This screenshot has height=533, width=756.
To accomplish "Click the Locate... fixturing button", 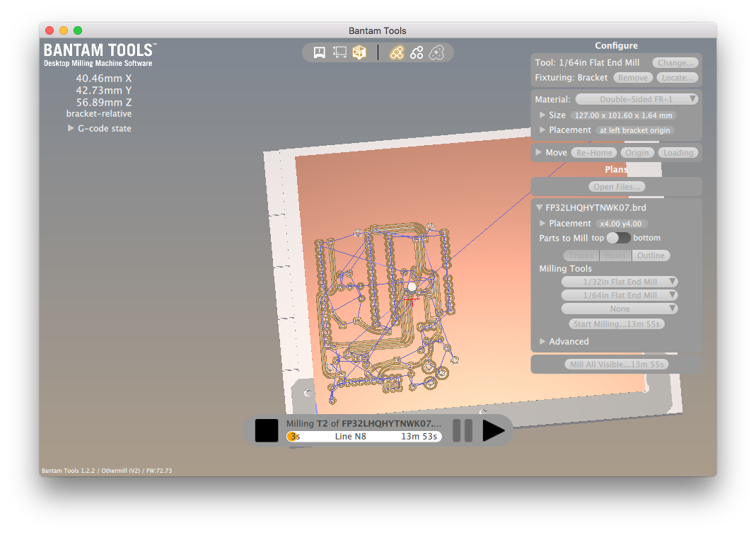I will click(677, 78).
